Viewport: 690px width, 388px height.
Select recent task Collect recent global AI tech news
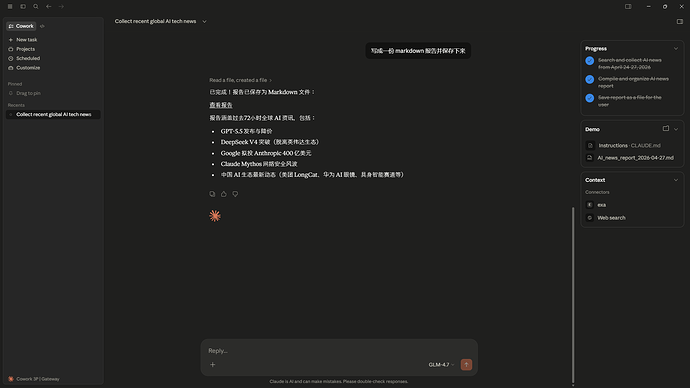tap(53, 114)
